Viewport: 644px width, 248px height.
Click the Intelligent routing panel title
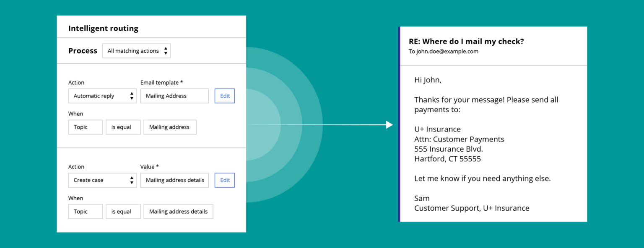pos(103,28)
